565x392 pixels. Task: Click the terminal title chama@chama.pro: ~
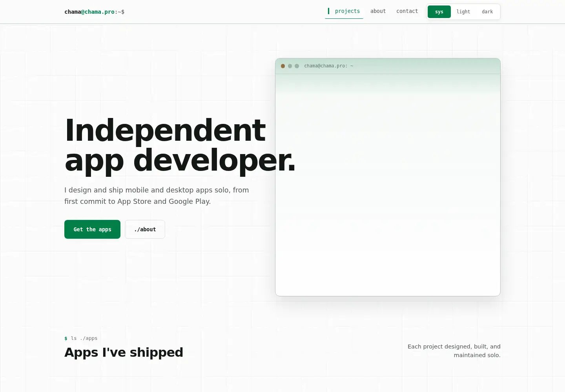[x=329, y=66]
